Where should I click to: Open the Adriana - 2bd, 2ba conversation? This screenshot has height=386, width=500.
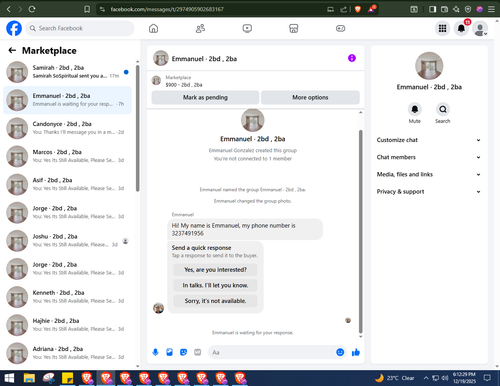point(67,353)
